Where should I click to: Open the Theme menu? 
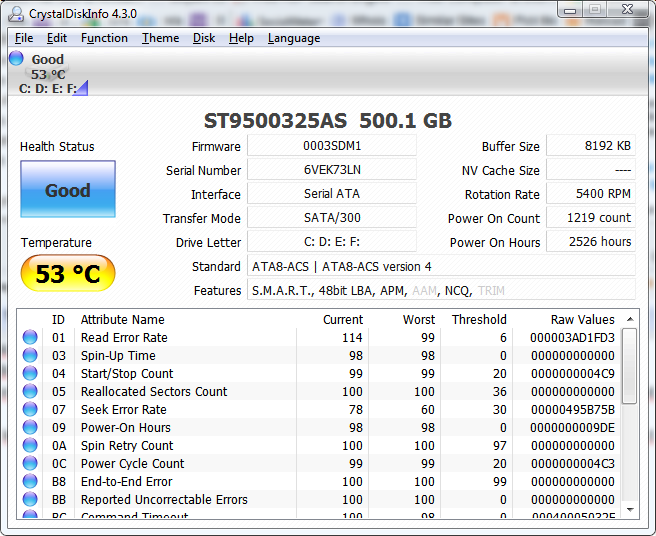tap(160, 38)
